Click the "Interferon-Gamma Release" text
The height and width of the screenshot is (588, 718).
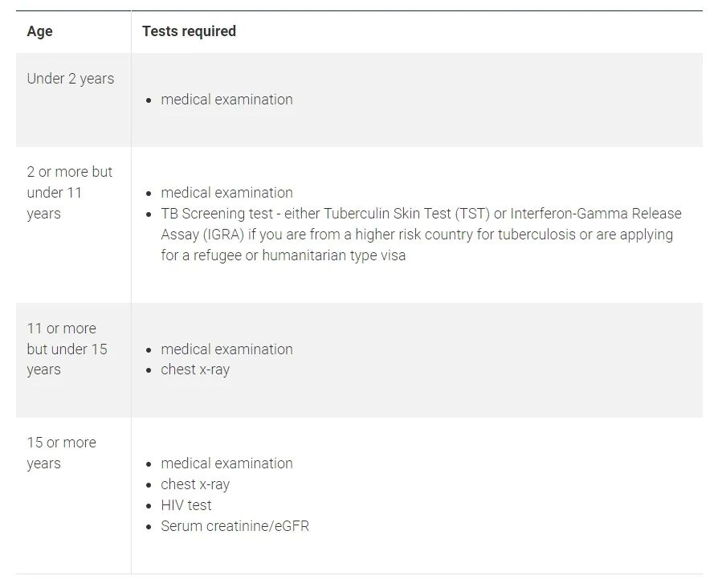tap(594, 214)
